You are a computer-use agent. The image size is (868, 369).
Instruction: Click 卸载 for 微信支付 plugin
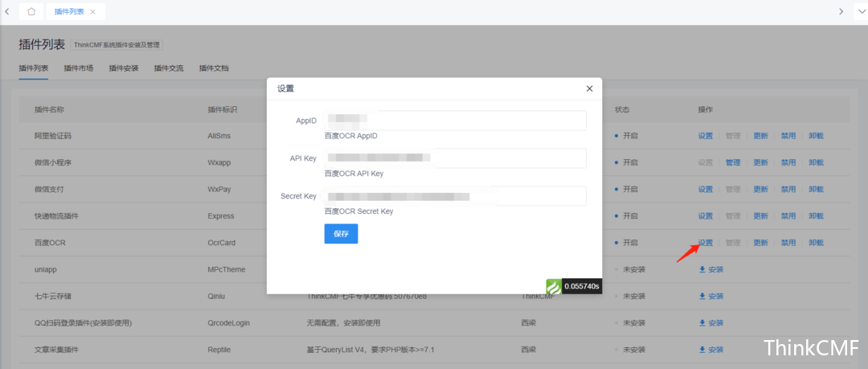(816, 190)
